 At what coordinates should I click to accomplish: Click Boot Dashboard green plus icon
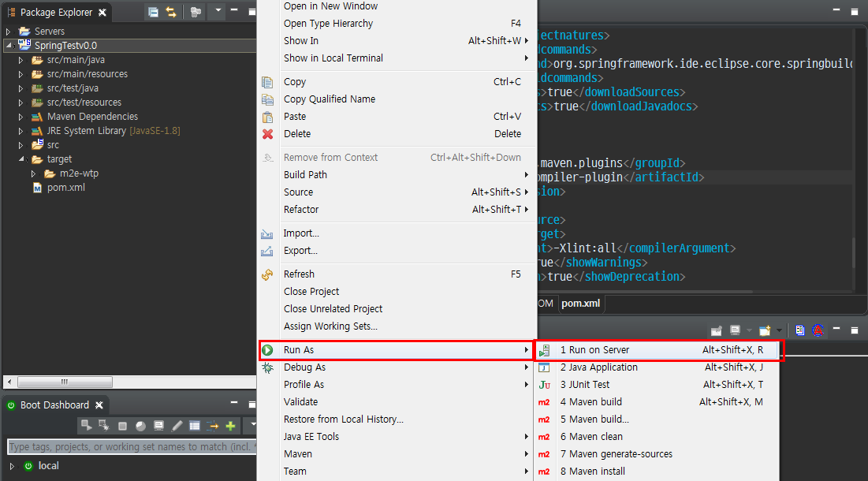(231, 426)
